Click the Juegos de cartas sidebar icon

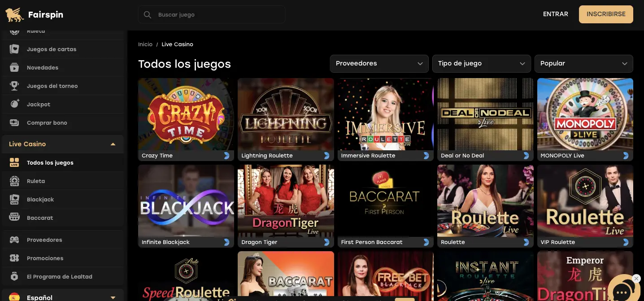[14, 49]
